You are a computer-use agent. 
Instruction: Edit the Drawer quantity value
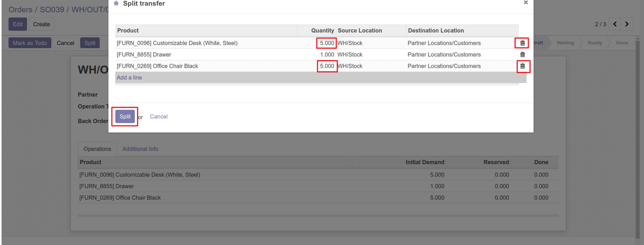coord(326,55)
